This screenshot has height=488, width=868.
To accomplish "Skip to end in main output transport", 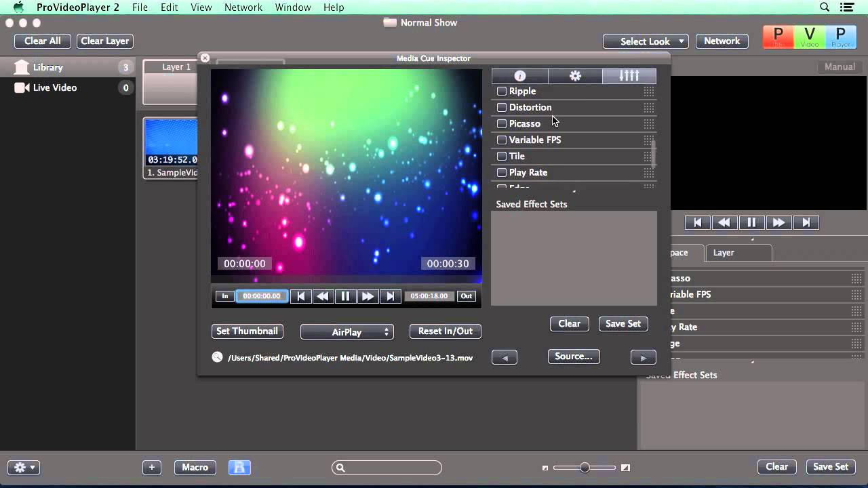I will 806,222.
